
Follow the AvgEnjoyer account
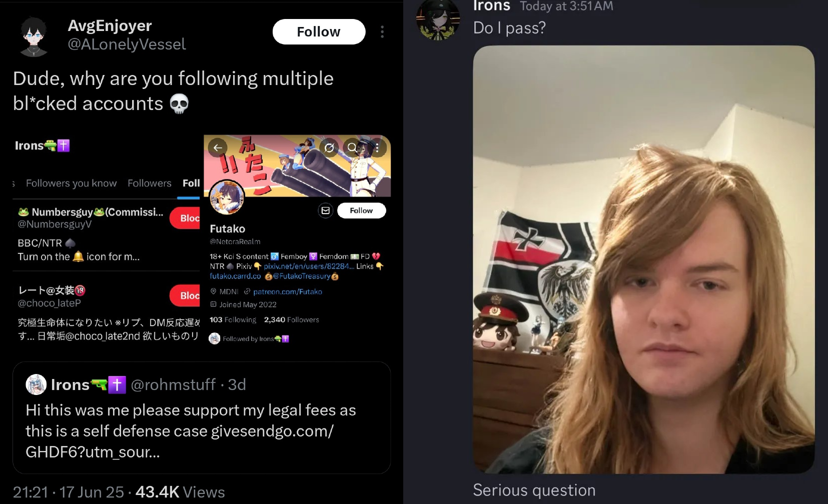pyautogui.click(x=319, y=31)
